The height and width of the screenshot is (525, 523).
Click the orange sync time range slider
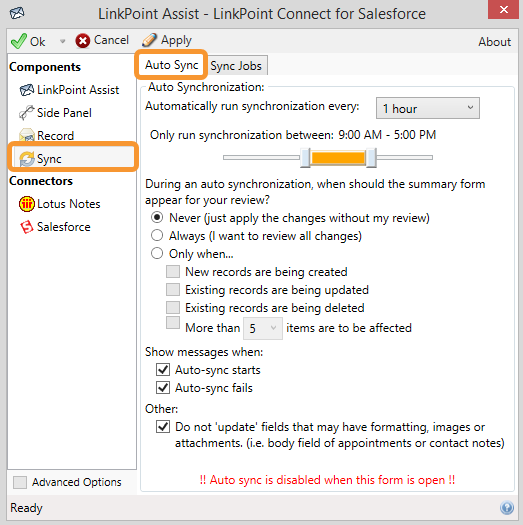(x=338, y=157)
